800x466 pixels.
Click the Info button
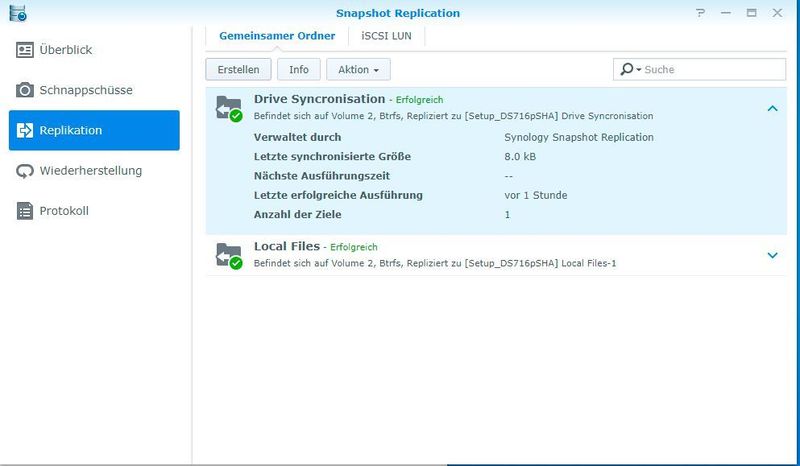click(298, 69)
